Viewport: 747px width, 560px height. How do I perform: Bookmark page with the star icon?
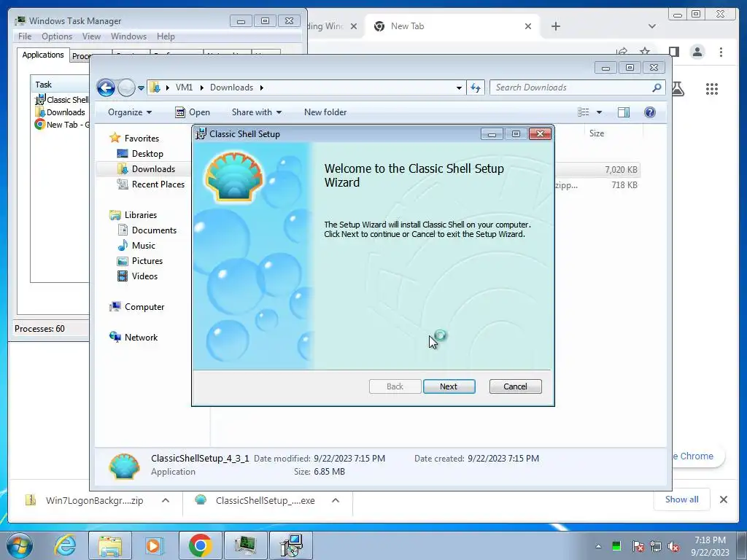645,52
